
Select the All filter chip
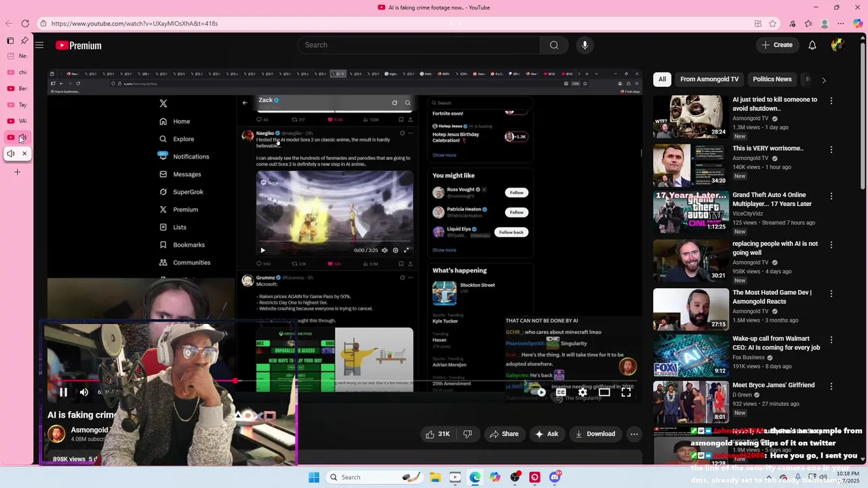662,79
